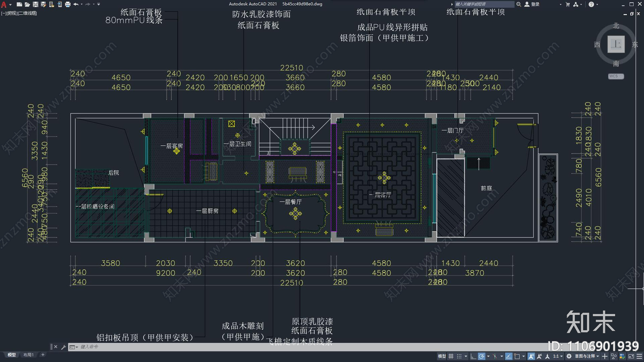Click the annotation monitor plus icon

[x=605, y=356]
